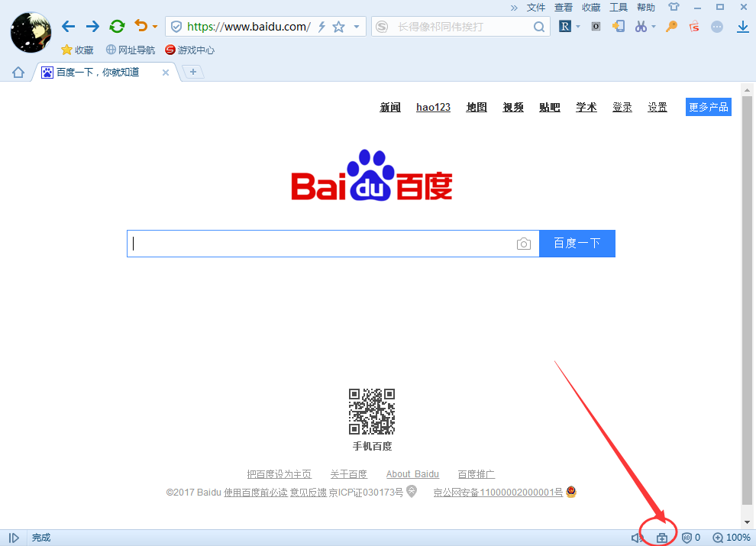The height and width of the screenshot is (546, 756).
Task: Expand the double chevron menu overflow
Action: (514, 7)
